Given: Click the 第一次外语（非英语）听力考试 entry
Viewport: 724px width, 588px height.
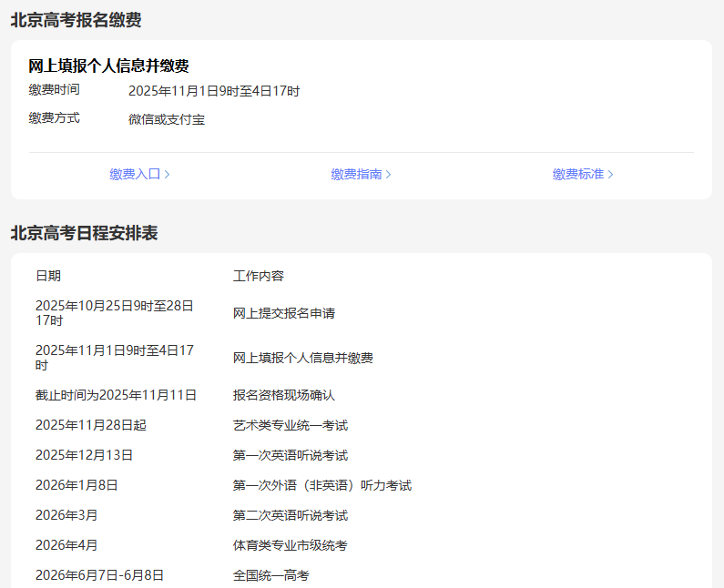Looking at the screenshot, I should coord(322,485).
